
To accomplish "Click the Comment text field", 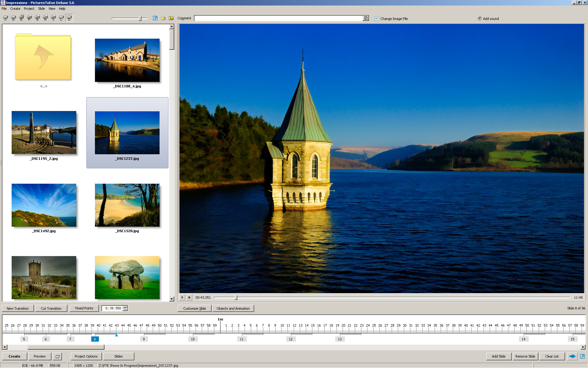I will click(278, 18).
